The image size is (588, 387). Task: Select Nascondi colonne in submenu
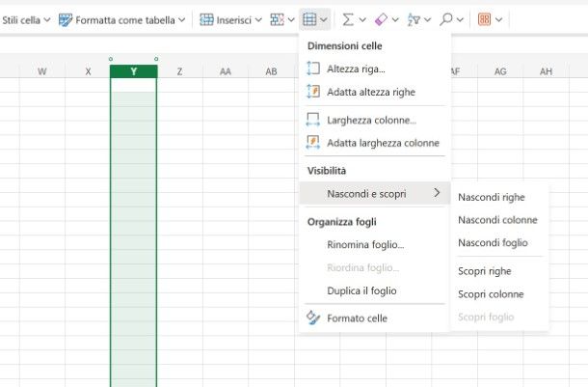(497, 220)
